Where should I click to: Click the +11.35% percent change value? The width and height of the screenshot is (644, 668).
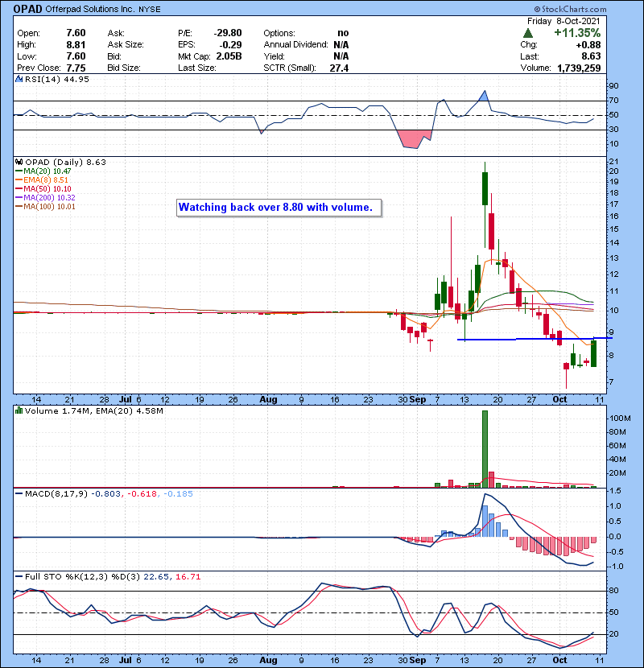tap(577, 33)
